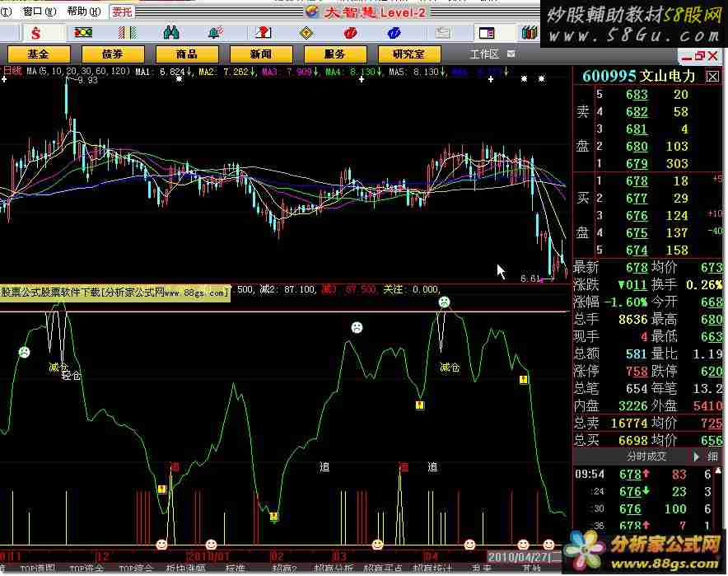Select the TOP资金 bottom tab
This screenshot has width=728, height=576.
click(86, 569)
